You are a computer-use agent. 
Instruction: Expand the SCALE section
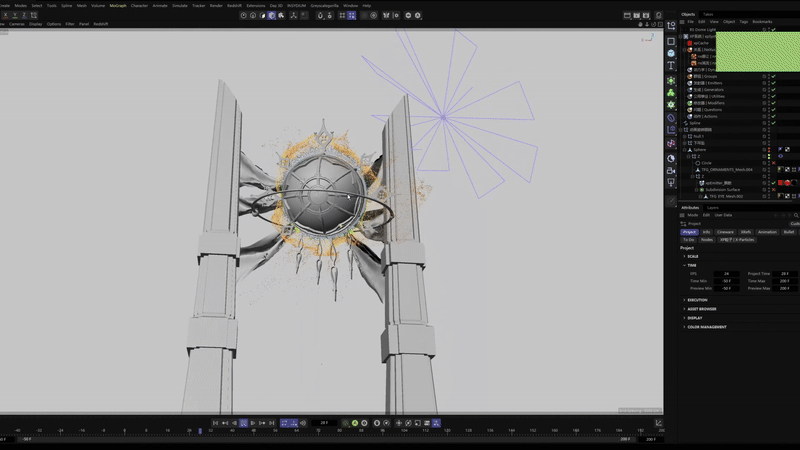pos(684,256)
